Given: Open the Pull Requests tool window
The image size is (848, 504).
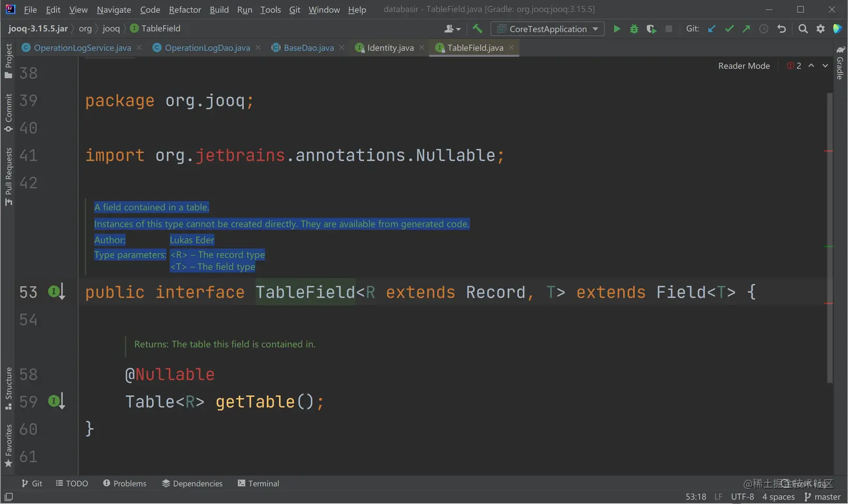Looking at the screenshot, I should click(8, 177).
